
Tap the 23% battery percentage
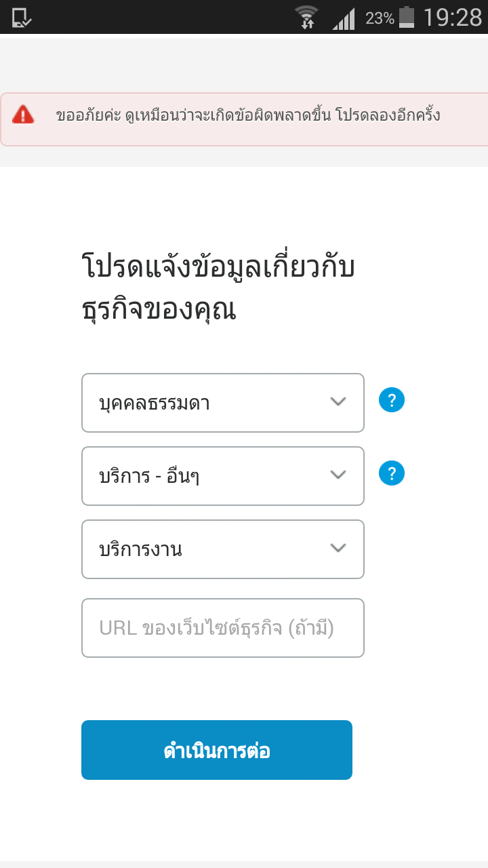tap(380, 18)
